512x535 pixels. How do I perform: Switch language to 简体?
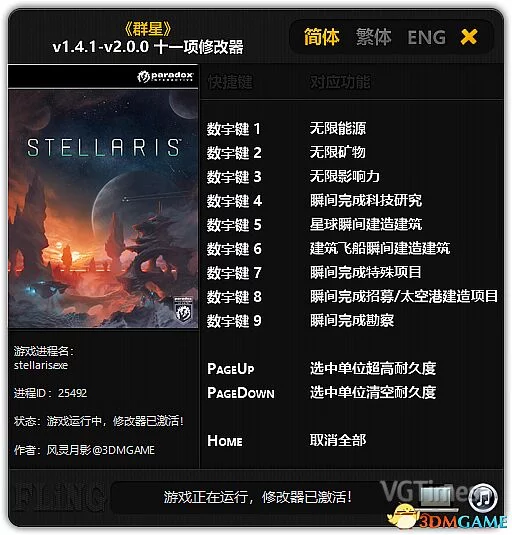321,37
